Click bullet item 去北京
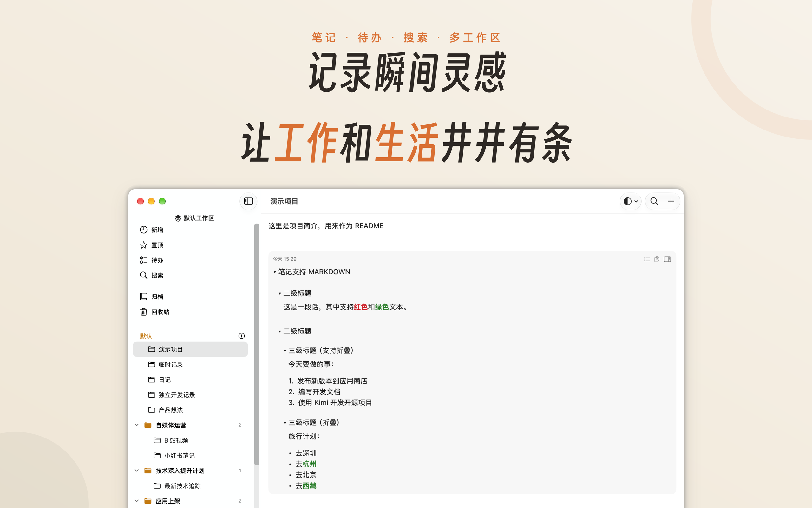Viewport: 812px width, 508px height. coord(306,475)
